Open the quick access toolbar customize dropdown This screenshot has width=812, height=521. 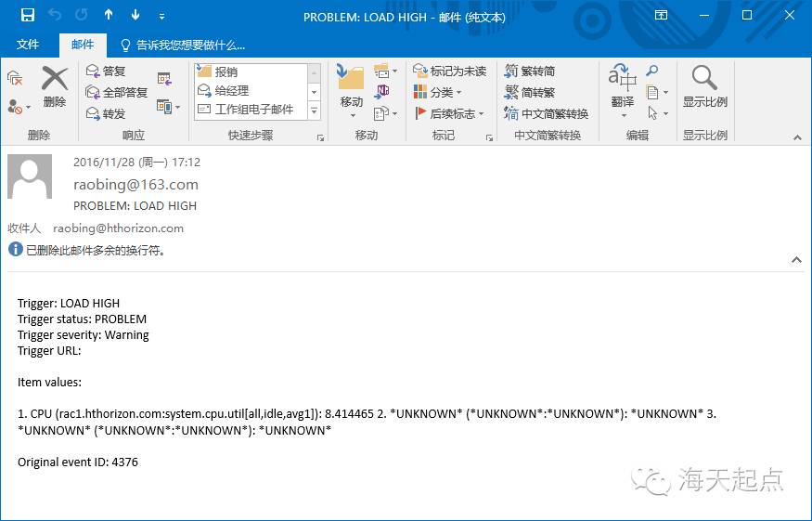(x=162, y=17)
